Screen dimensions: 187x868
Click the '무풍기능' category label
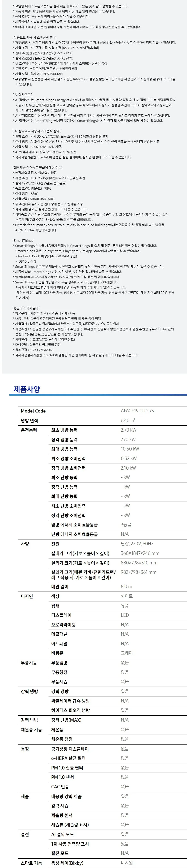(29, 663)
